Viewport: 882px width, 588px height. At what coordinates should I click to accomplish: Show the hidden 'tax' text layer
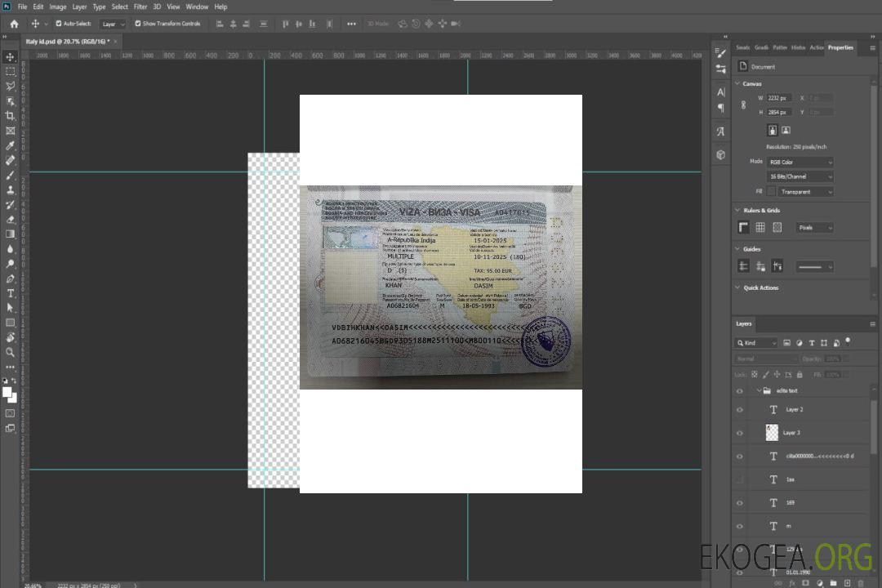[740, 479]
